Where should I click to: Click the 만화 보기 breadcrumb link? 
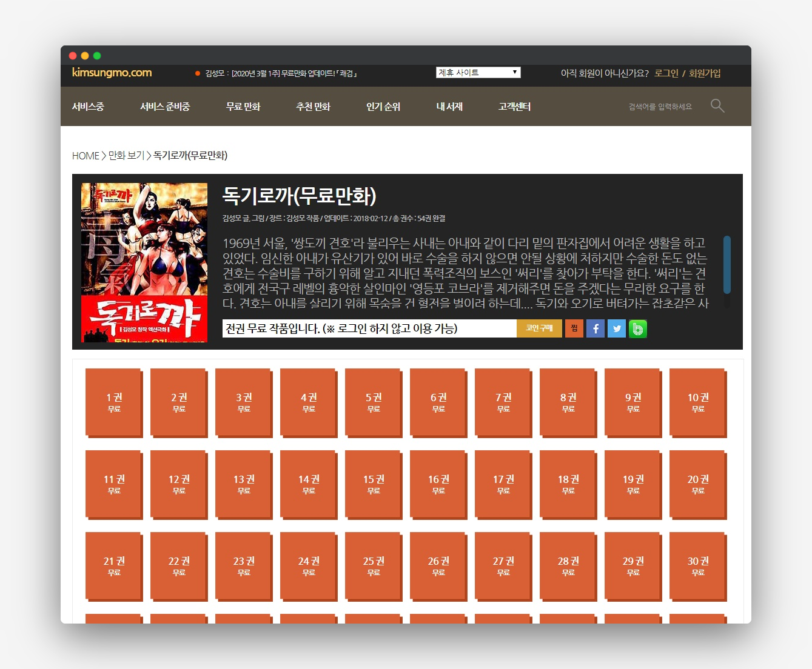126,156
